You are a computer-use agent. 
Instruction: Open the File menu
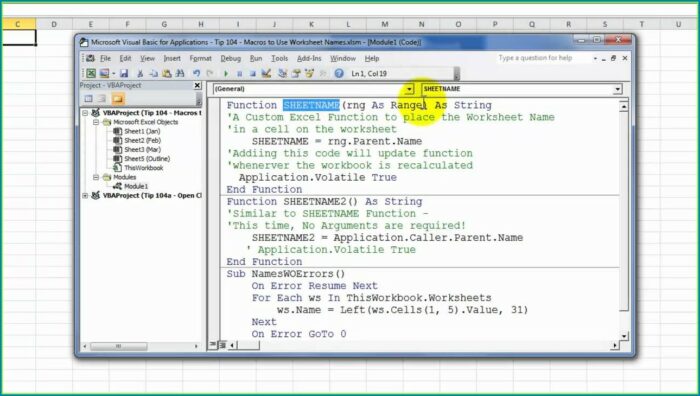tap(105, 58)
